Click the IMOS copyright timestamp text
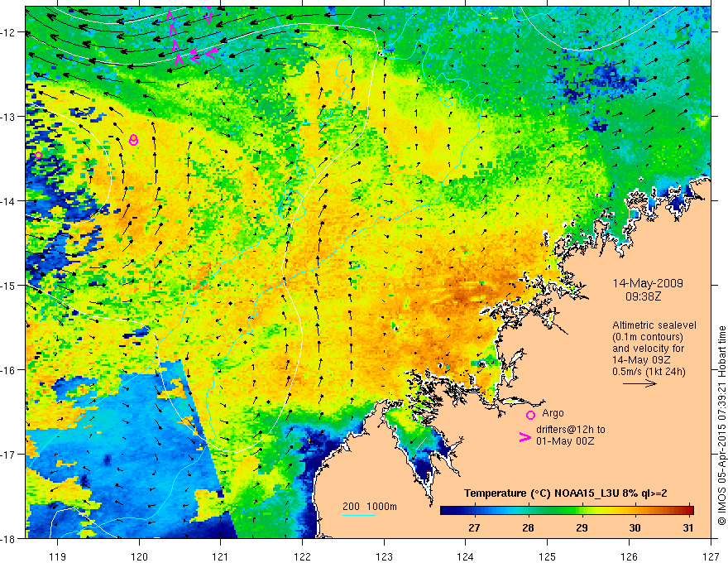The image size is (728, 563). 721,426
